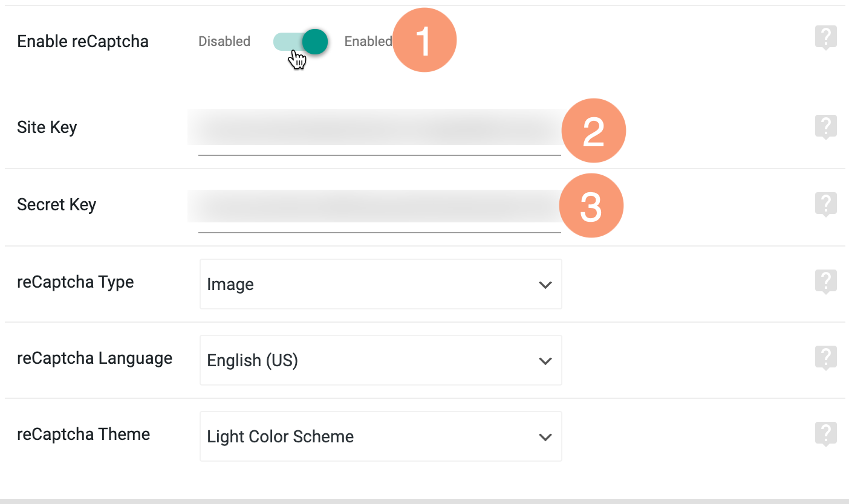Show help for reCaptcha Type
The image size is (849, 504).
825,282
